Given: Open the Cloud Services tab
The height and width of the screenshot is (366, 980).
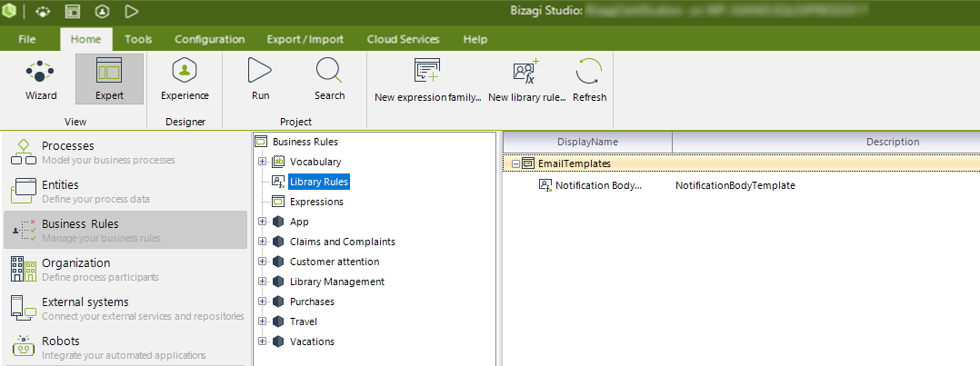Looking at the screenshot, I should 403,39.
